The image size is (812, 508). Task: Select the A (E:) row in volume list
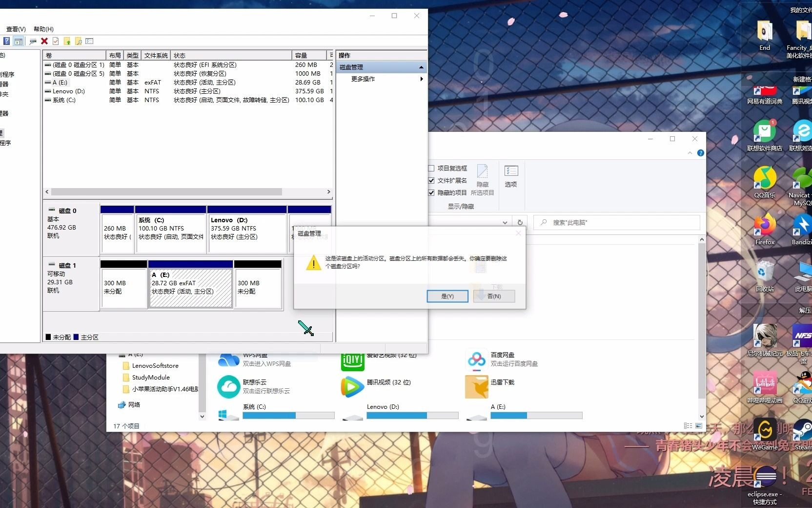coord(188,83)
